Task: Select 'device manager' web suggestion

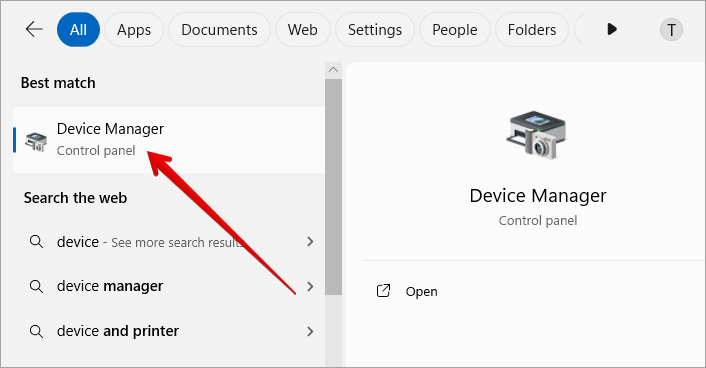Action: 169,286
